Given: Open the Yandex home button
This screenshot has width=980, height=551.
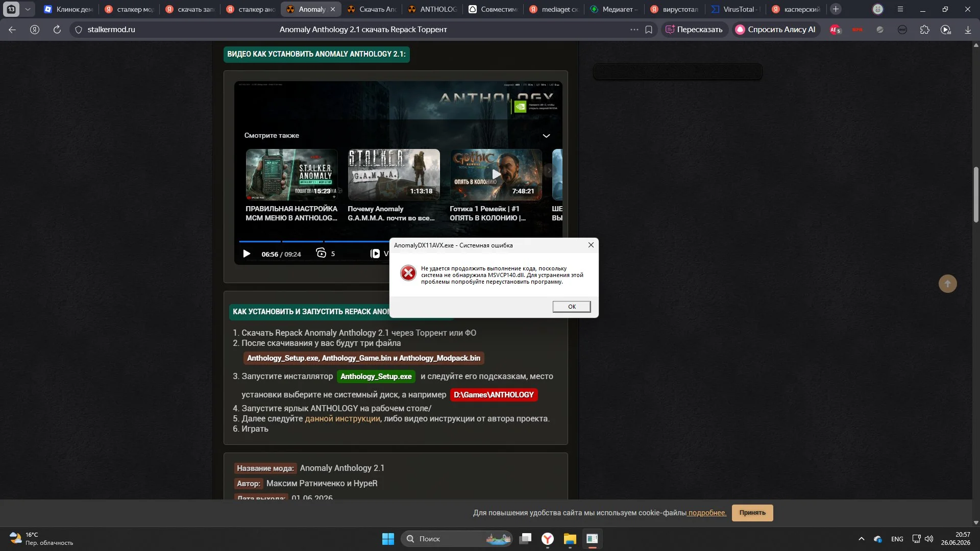Looking at the screenshot, I should click(x=35, y=30).
